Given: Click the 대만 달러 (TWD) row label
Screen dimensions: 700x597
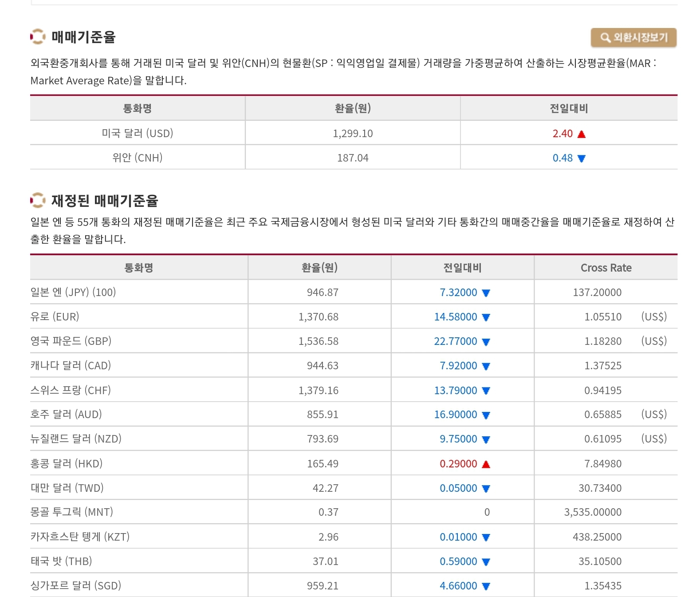Looking at the screenshot, I should [67, 488].
